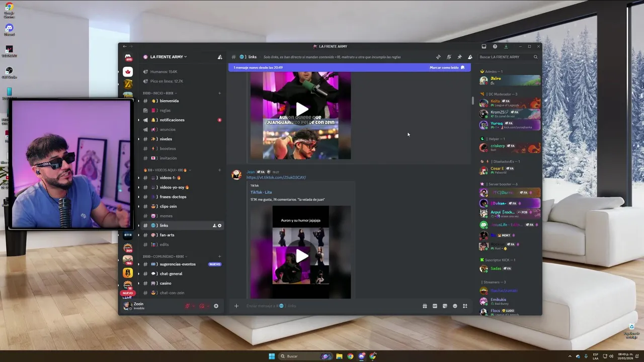Open LA FRENTE ARMY server dropdown menu
The image size is (644, 362).
(x=169, y=57)
